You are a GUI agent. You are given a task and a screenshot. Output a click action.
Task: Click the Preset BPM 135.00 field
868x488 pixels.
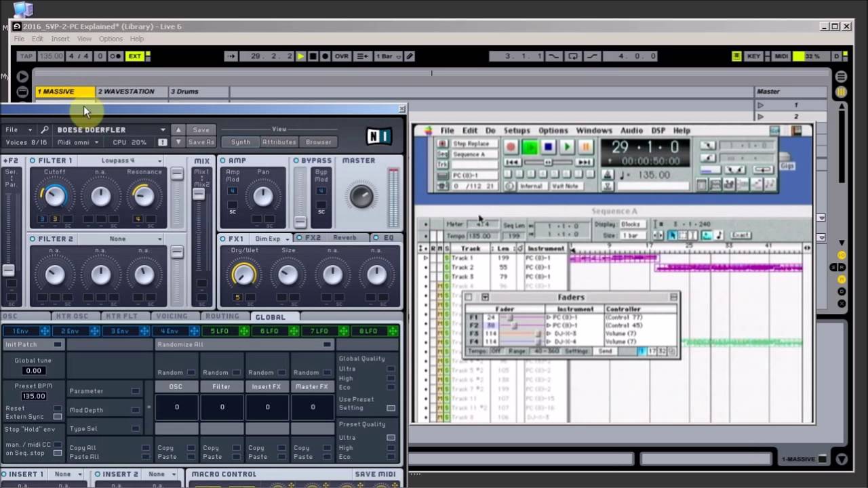coord(33,396)
